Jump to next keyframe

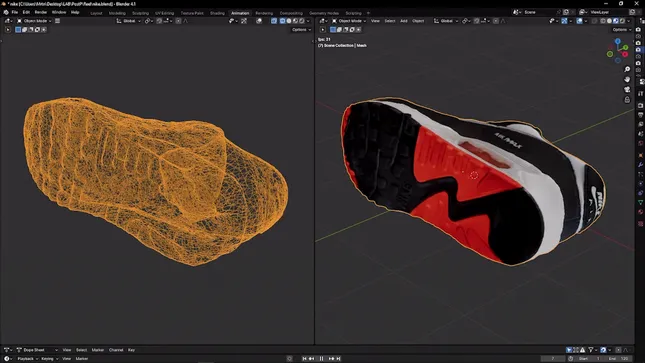click(331, 358)
